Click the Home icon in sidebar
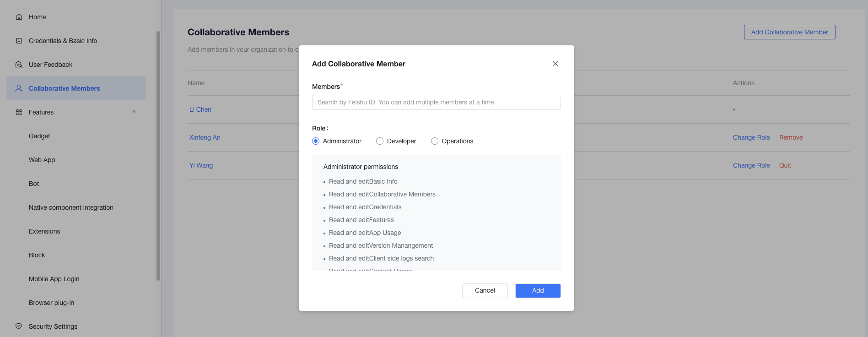The image size is (868, 337). pyautogui.click(x=19, y=17)
